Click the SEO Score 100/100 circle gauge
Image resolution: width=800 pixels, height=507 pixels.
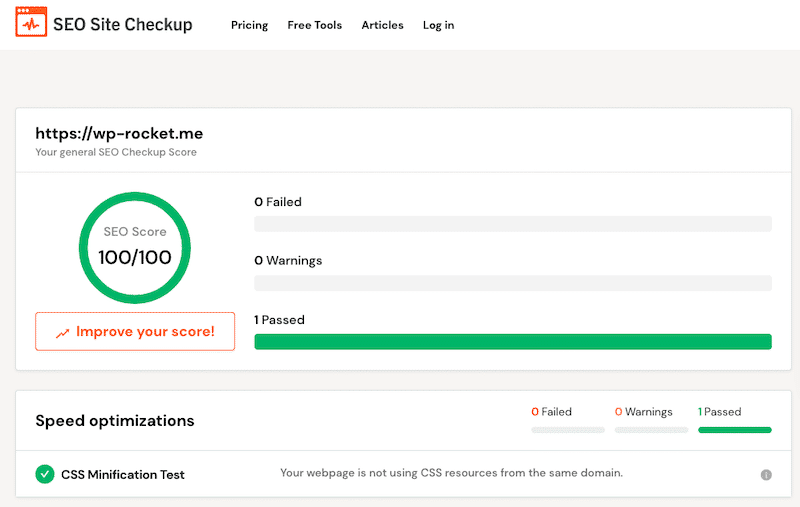(135, 248)
